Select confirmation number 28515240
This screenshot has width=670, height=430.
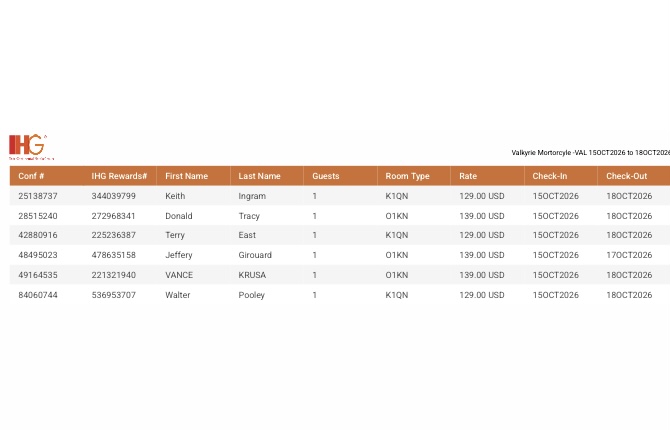pos(38,216)
